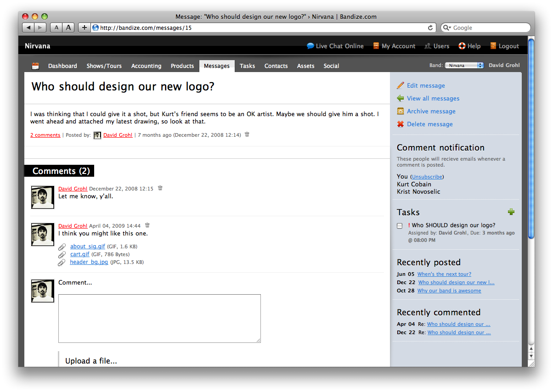The height and width of the screenshot is (392, 553).
Task: Click inside the Comment text area
Action: coord(159,319)
